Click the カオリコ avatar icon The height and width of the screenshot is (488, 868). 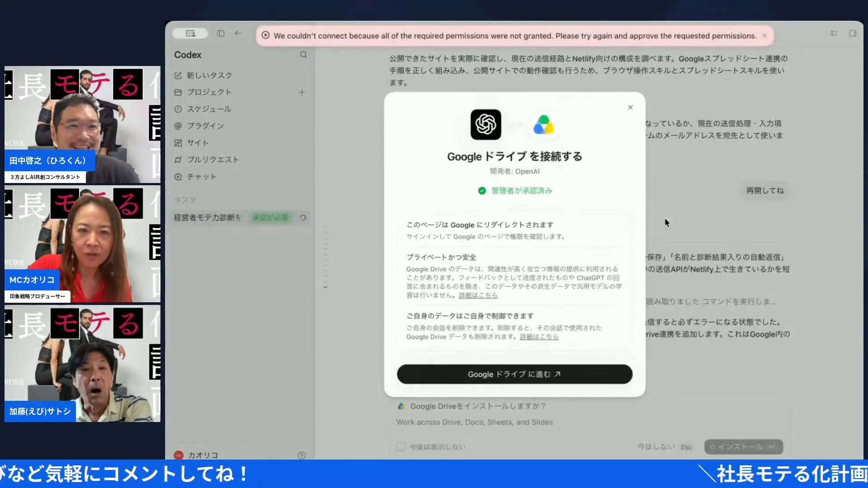[179, 455]
